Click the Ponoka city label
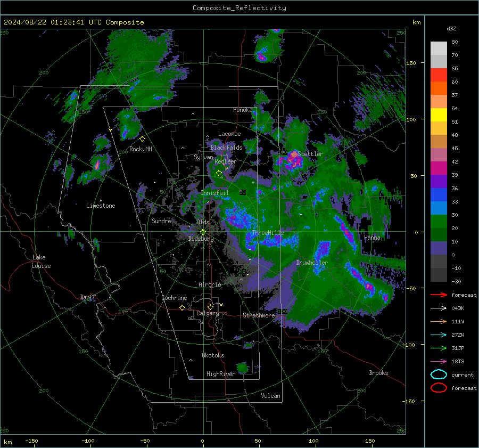 pyautogui.click(x=243, y=110)
